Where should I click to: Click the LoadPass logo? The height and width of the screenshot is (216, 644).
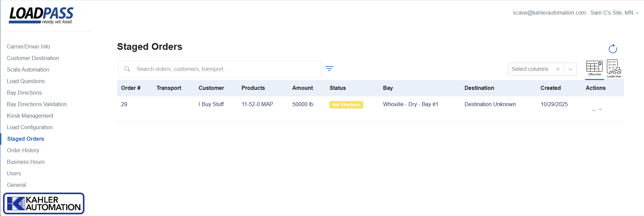(41, 16)
